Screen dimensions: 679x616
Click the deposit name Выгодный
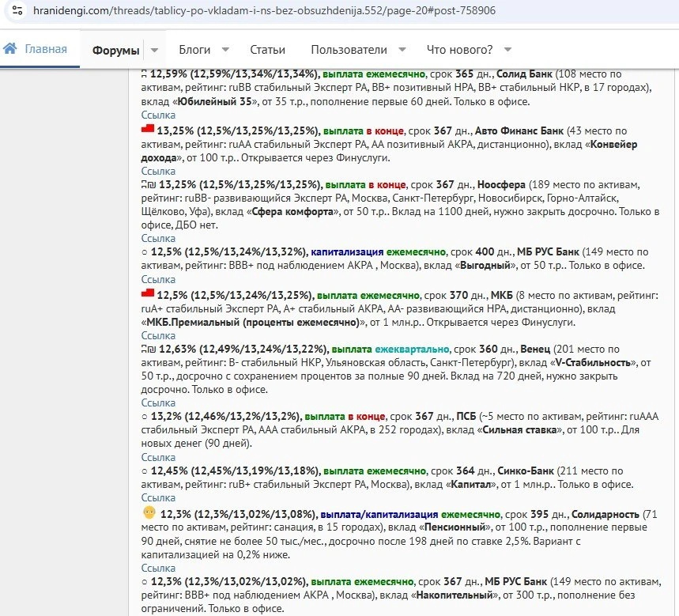(x=485, y=266)
